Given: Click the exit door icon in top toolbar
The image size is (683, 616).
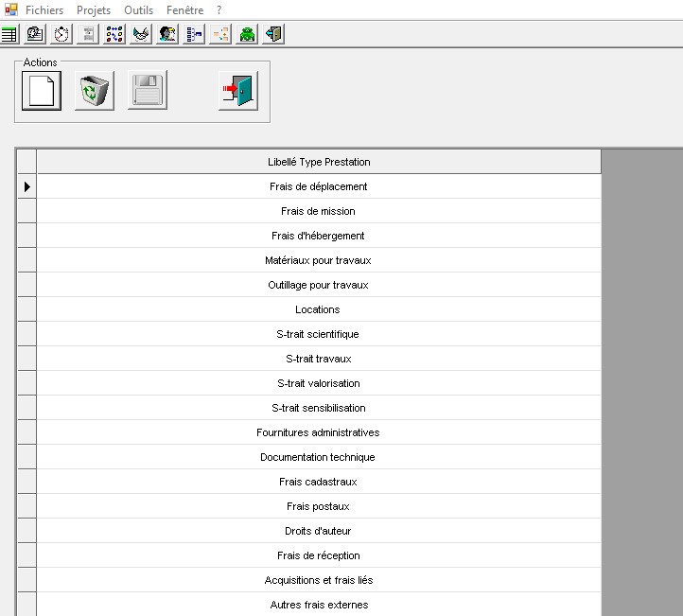Looking at the screenshot, I should tap(273, 35).
